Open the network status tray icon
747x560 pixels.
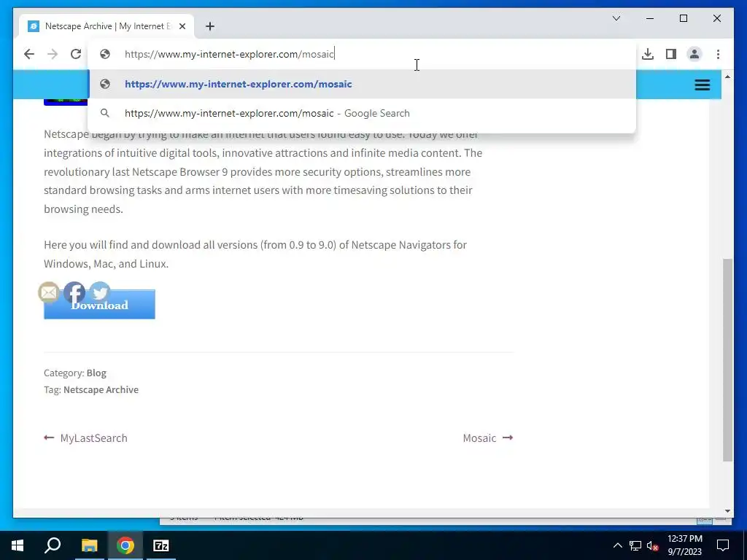tap(635, 545)
